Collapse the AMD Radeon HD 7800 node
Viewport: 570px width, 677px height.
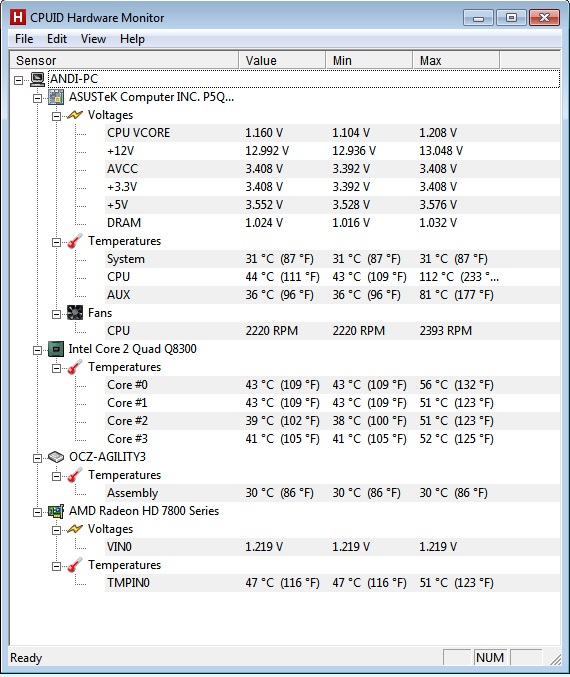click(38, 512)
